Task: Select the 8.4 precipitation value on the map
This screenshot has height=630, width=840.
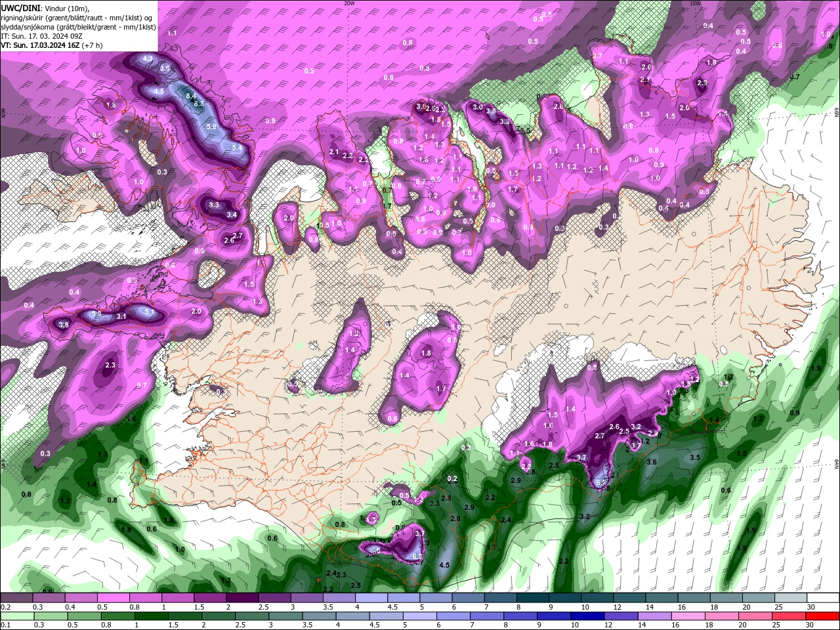Action: (191, 96)
